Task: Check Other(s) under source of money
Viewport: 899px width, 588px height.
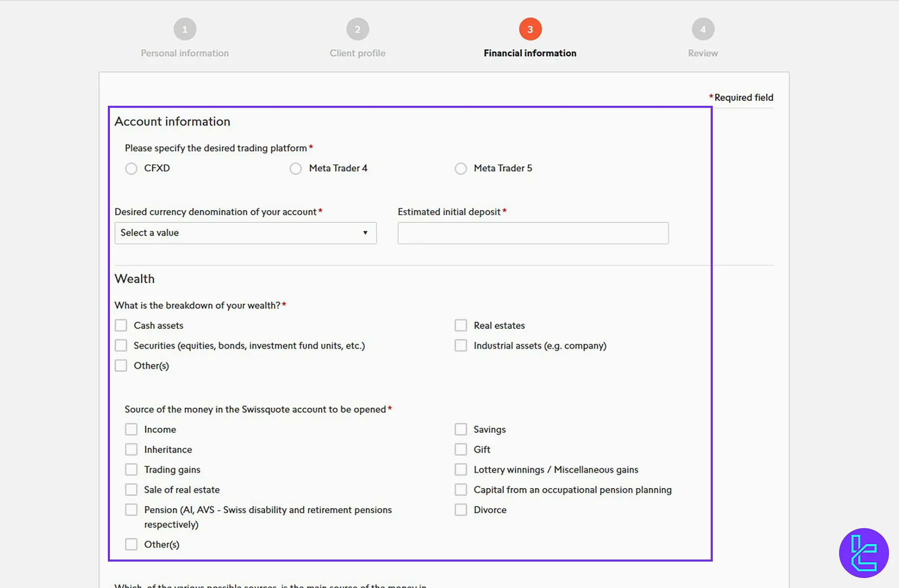Action: [131, 544]
